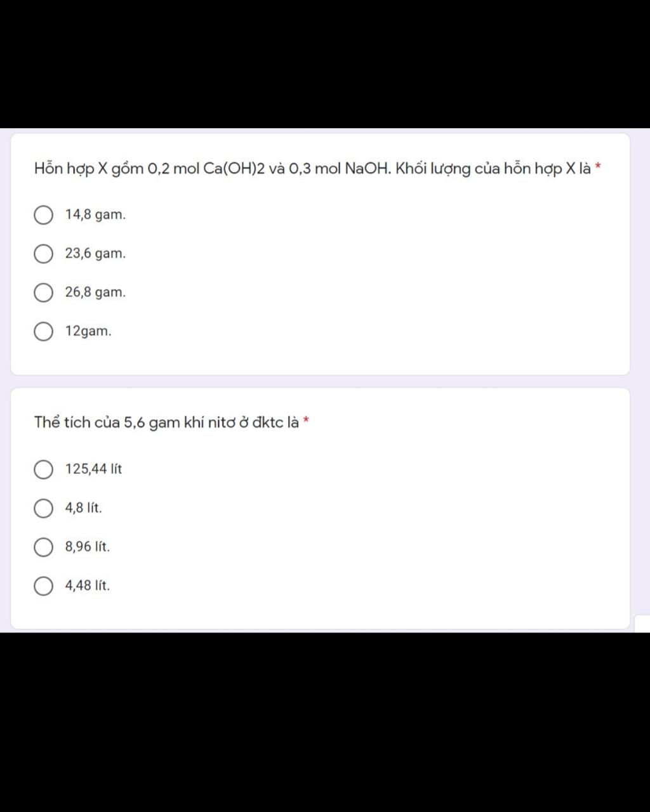Click the '4,48 lít.' answer label text
This screenshot has height=812, width=650.
[x=88, y=586]
